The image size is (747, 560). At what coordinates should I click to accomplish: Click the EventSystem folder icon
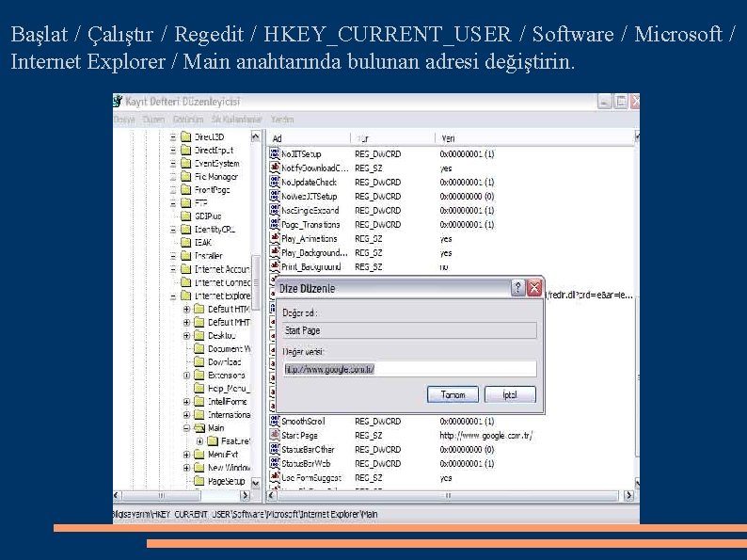click(185, 164)
